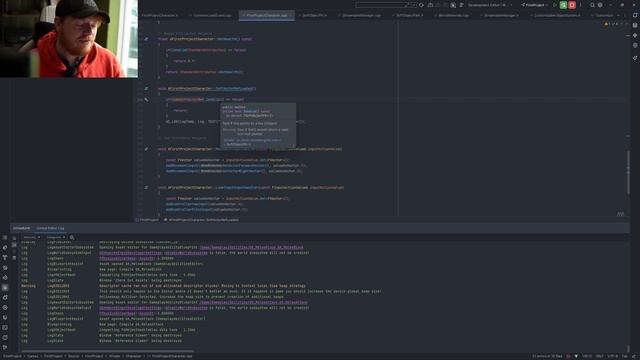Click the gutter icon beside the MoveInputHandler function

point(146,149)
